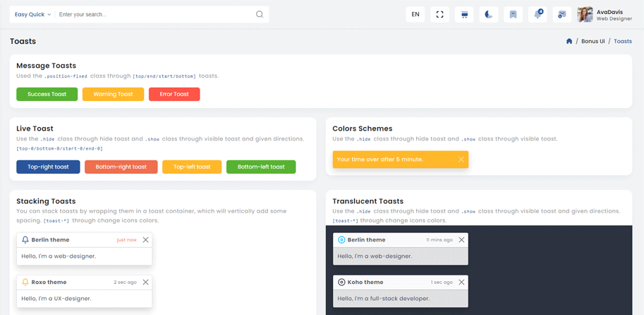
Task: Open the notifications bell icon
Action: [538, 14]
